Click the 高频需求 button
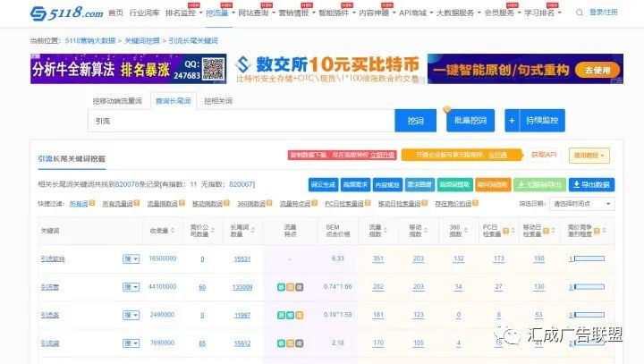The width and height of the screenshot is (644, 364). [355, 185]
